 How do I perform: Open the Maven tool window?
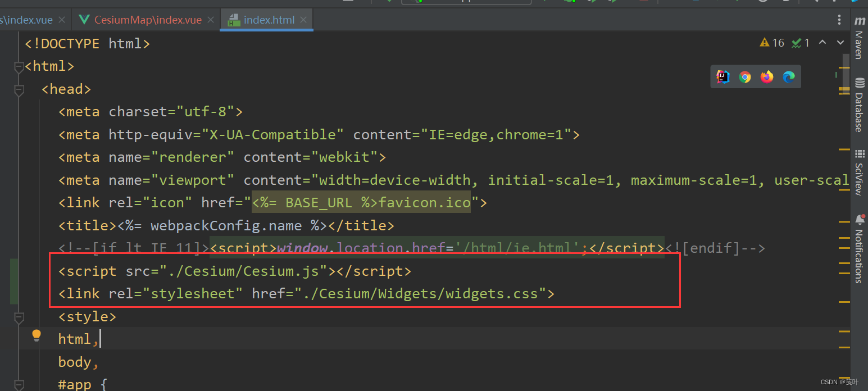[x=859, y=38]
